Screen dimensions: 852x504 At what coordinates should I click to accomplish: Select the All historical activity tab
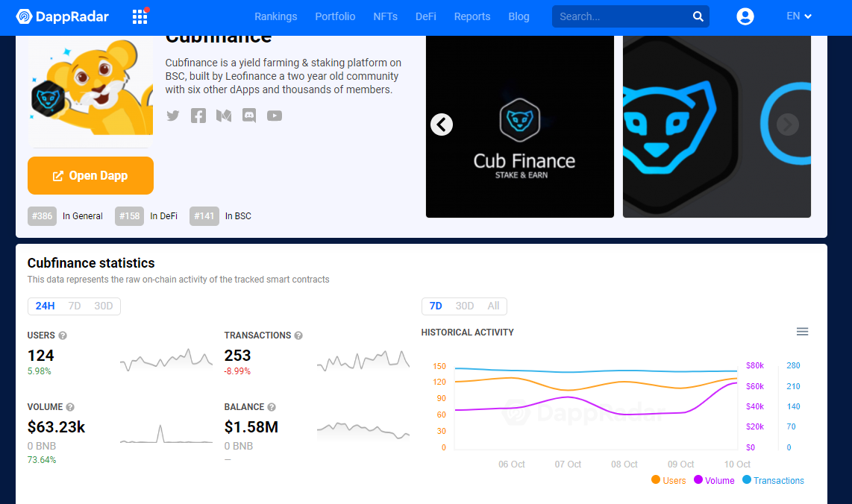(x=493, y=306)
